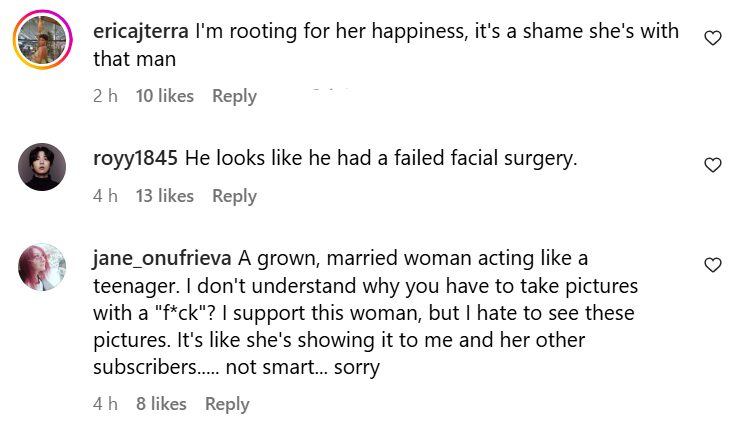The width and height of the screenshot is (733, 423).
Task: Select the "rooting for her happiness" comment text
Action: [x=400, y=32]
